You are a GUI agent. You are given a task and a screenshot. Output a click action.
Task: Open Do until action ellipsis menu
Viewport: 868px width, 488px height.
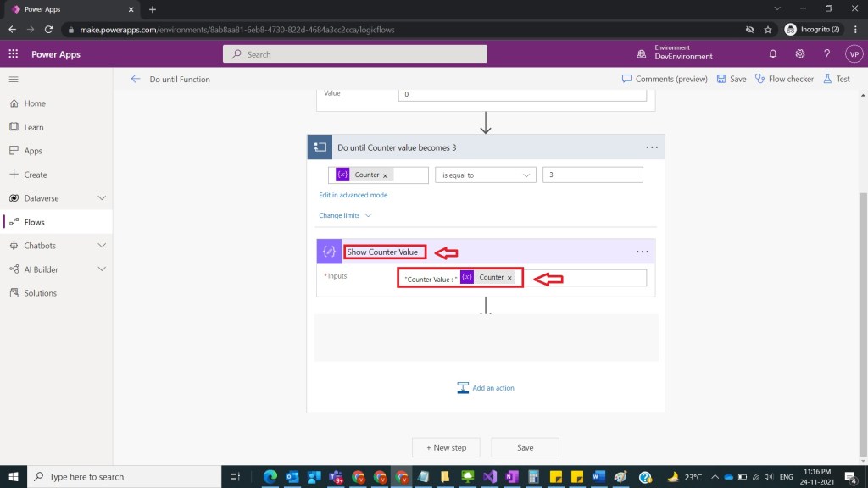click(x=651, y=147)
